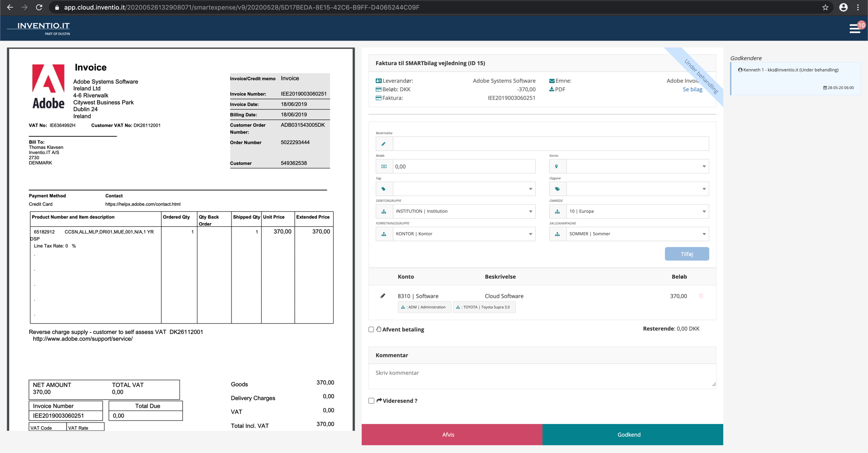Expand the Opgave dropdown
The width and height of the screenshot is (868, 453).
point(637,189)
